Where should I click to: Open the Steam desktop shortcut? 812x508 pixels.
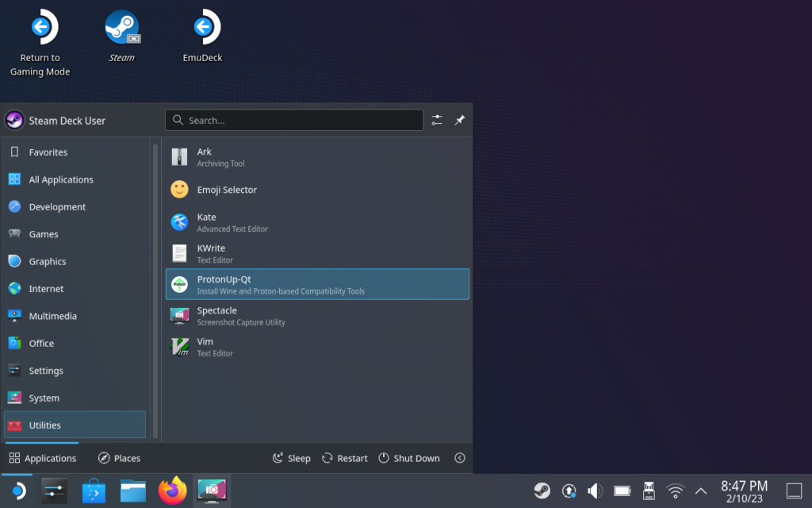[121, 37]
